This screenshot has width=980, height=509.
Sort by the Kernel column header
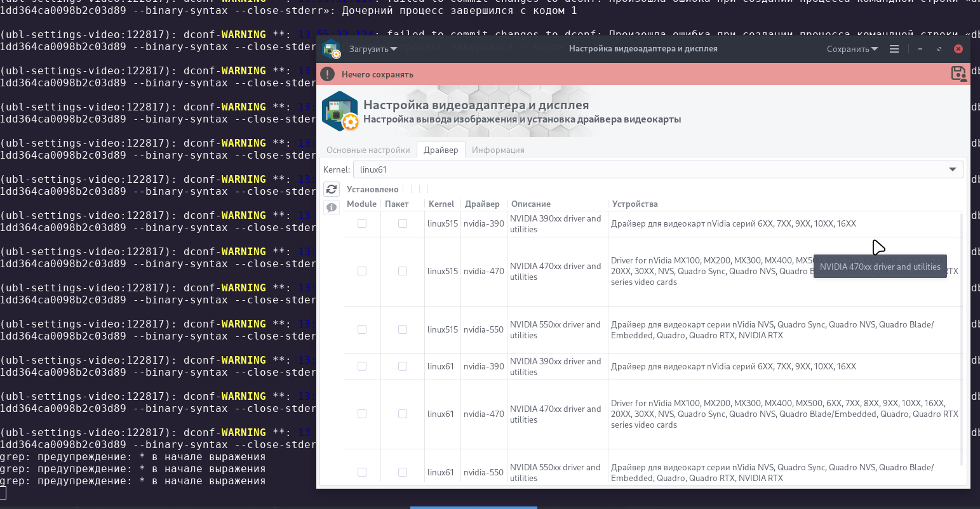click(x=441, y=204)
